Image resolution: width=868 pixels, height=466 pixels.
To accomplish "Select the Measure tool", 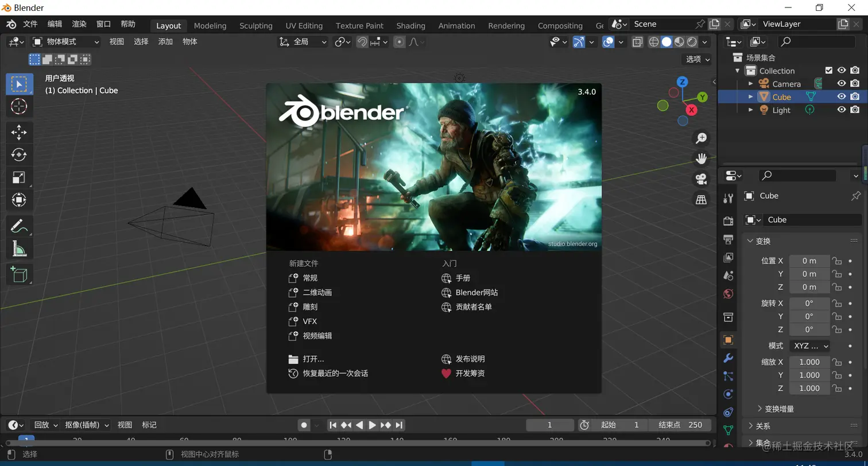I will click(x=19, y=248).
